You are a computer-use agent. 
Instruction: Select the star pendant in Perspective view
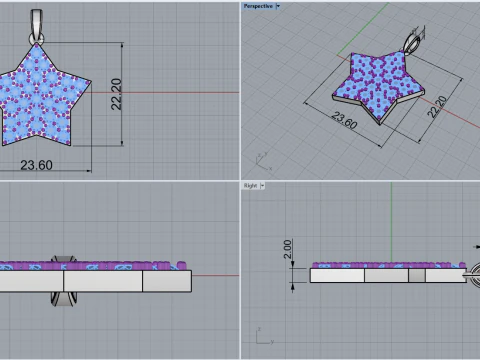pos(378,87)
